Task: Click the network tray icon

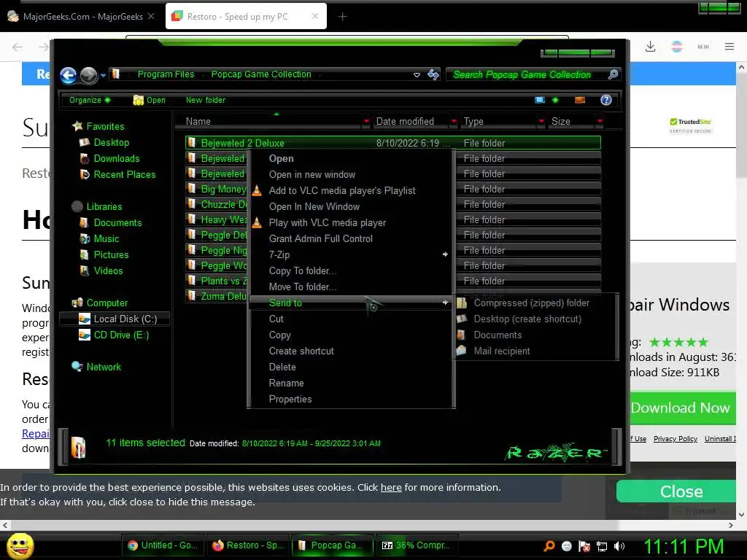Action: point(602,546)
